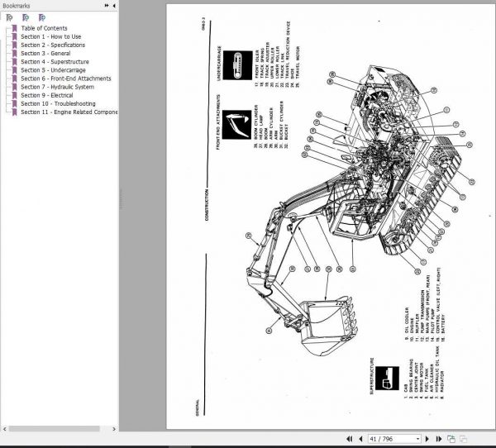Viewport: 496px width, 448px height.
Task: Open Section 10 - Troubleshooting bookmark
Action: point(58,104)
